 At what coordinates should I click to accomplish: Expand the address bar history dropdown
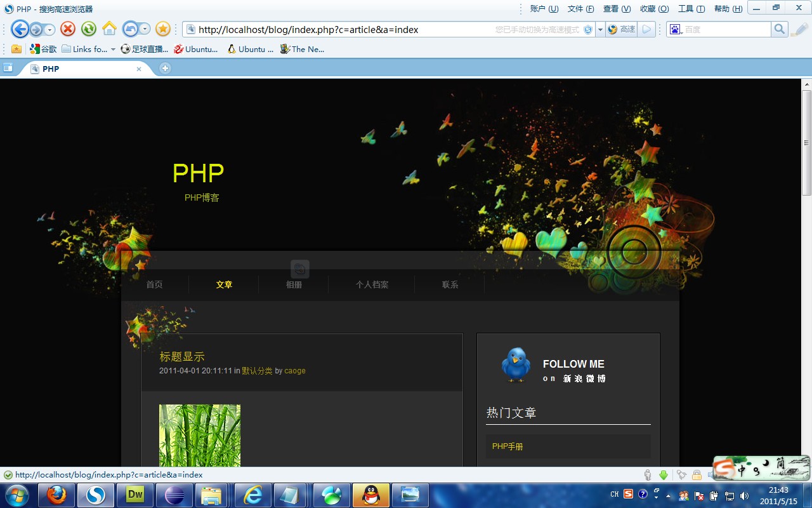click(x=600, y=30)
